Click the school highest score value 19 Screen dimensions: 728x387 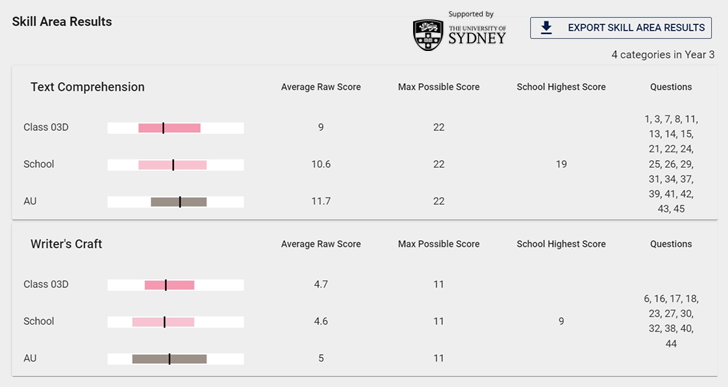561,164
